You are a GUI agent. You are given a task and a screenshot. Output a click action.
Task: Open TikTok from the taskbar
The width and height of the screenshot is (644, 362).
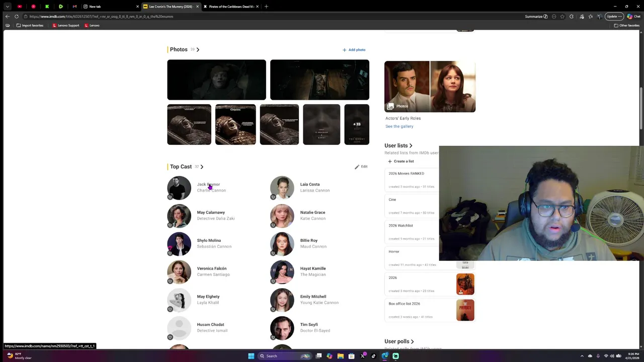click(373, 356)
